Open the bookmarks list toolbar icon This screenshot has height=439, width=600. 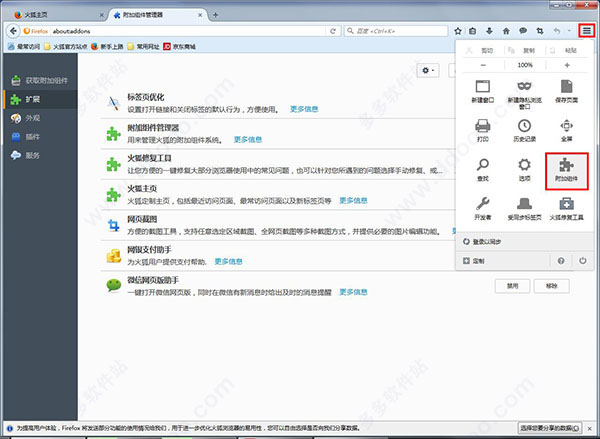click(x=473, y=31)
